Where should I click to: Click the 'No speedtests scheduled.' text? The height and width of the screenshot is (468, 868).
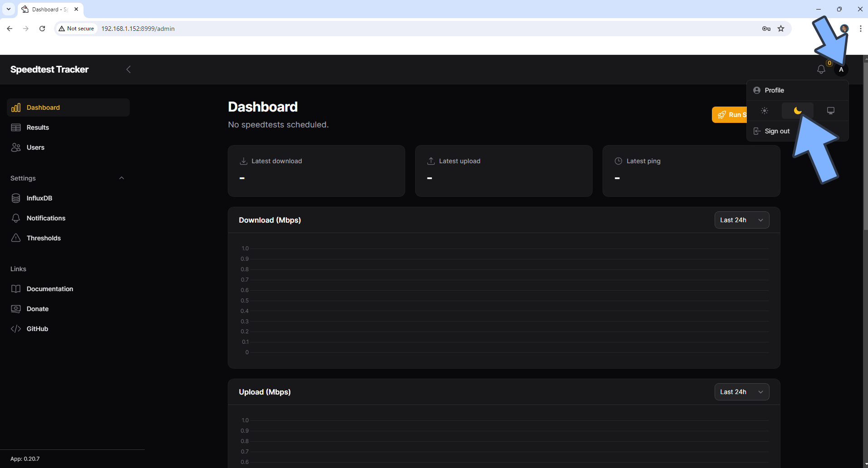coord(278,125)
